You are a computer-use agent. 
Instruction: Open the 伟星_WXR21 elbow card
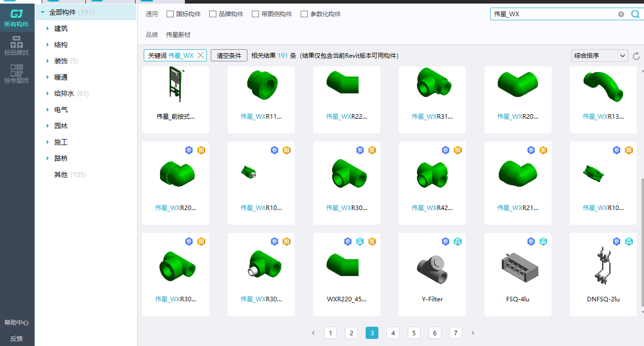pos(518,183)
